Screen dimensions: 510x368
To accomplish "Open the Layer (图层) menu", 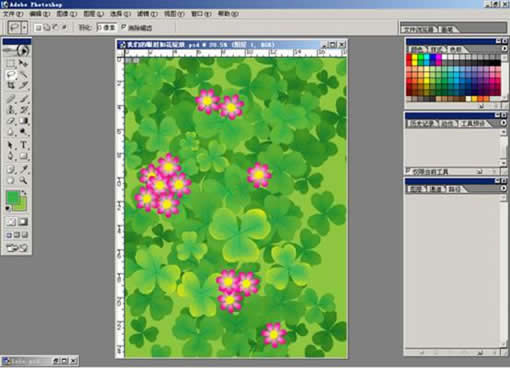I will [93, 14].
